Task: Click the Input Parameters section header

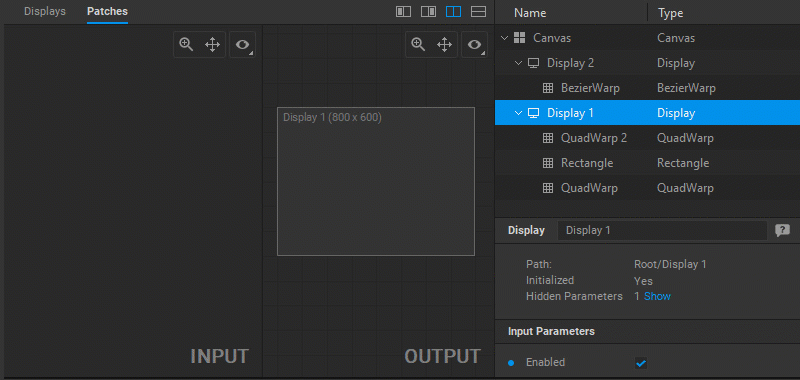Action: pos(552,332)
